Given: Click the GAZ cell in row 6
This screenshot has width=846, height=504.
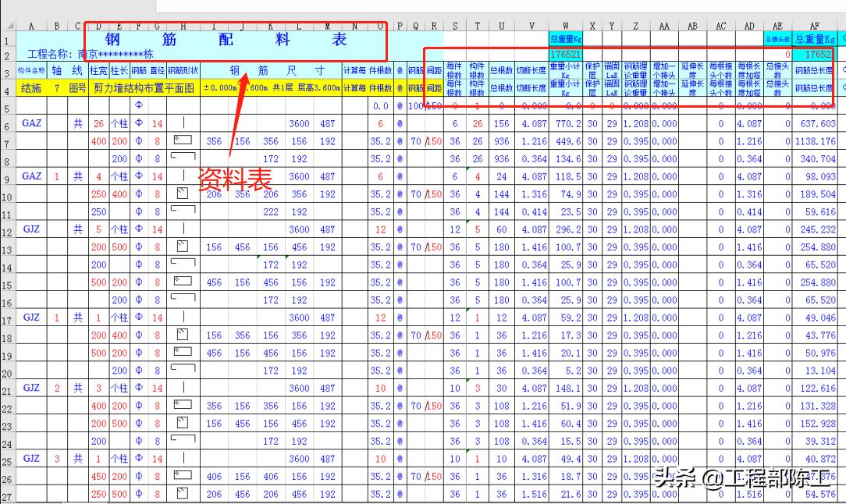Looking at the screenshot, I should (31, 123).
